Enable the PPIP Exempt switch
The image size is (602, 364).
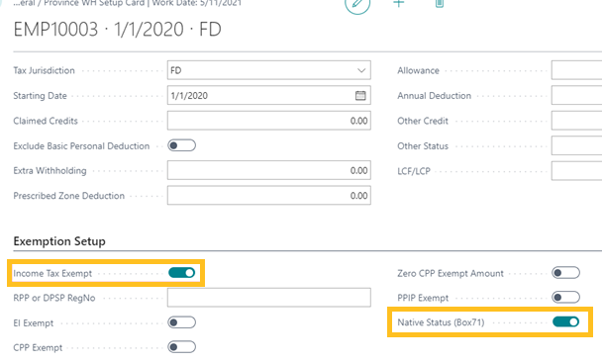pos(566,298)
